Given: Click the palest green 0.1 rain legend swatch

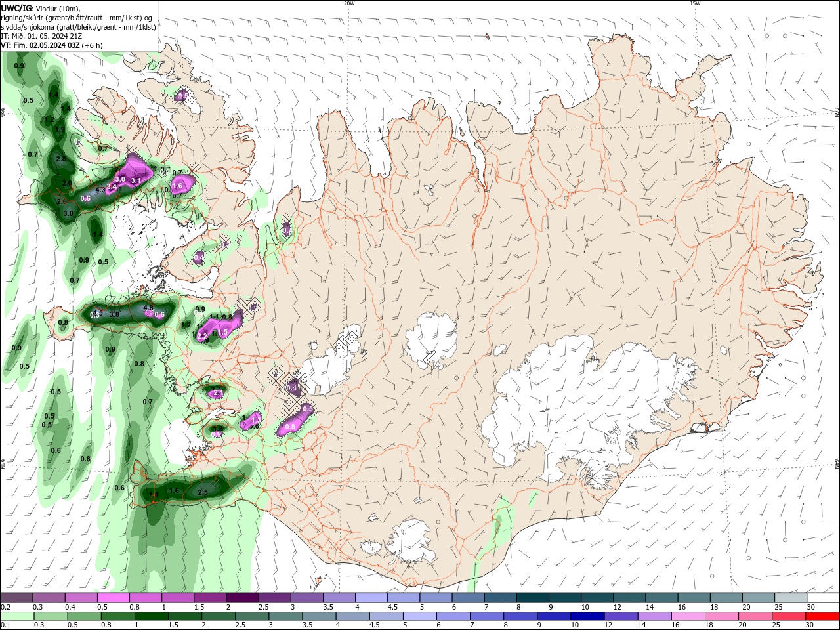Looking at the screenshot, I should tap(18, 616).
